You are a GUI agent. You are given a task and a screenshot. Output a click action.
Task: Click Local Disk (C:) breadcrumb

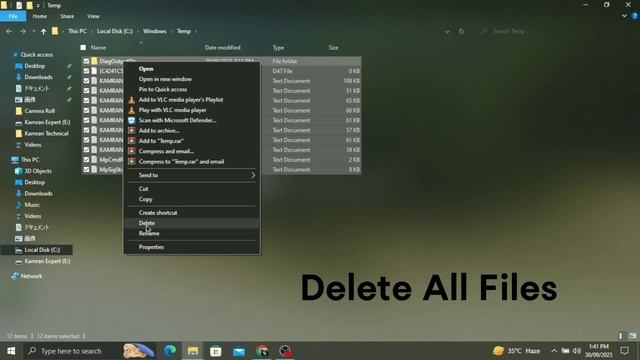point(115,31)
